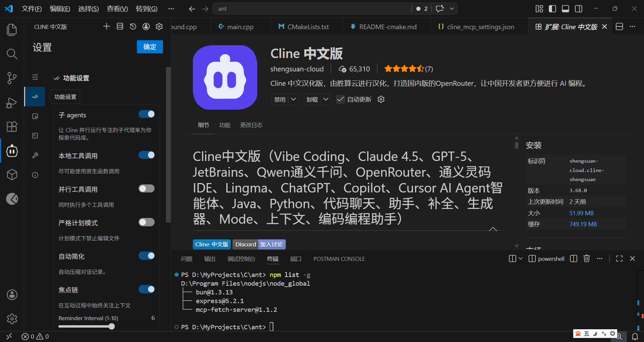Open dropdown arrow next to 禁用
The height and width of the screenshot is (342, 644).
(293, 99)
